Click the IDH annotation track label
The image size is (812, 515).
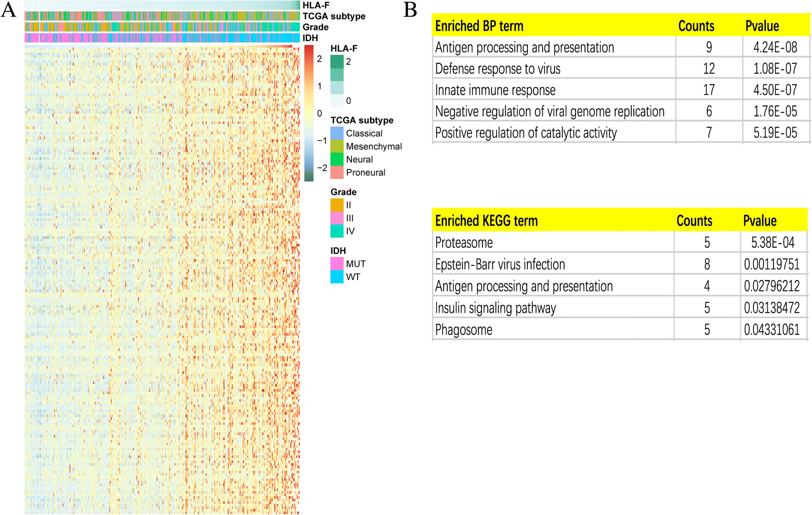310,38
